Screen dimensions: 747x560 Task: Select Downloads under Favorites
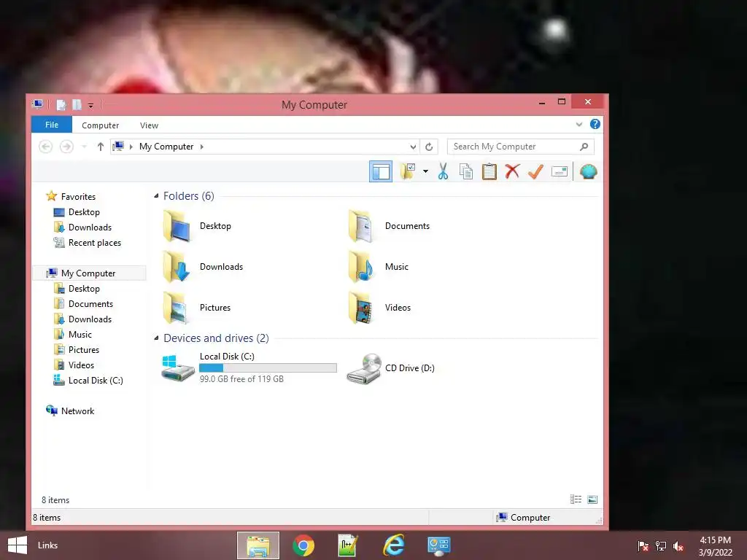(82, 227)
